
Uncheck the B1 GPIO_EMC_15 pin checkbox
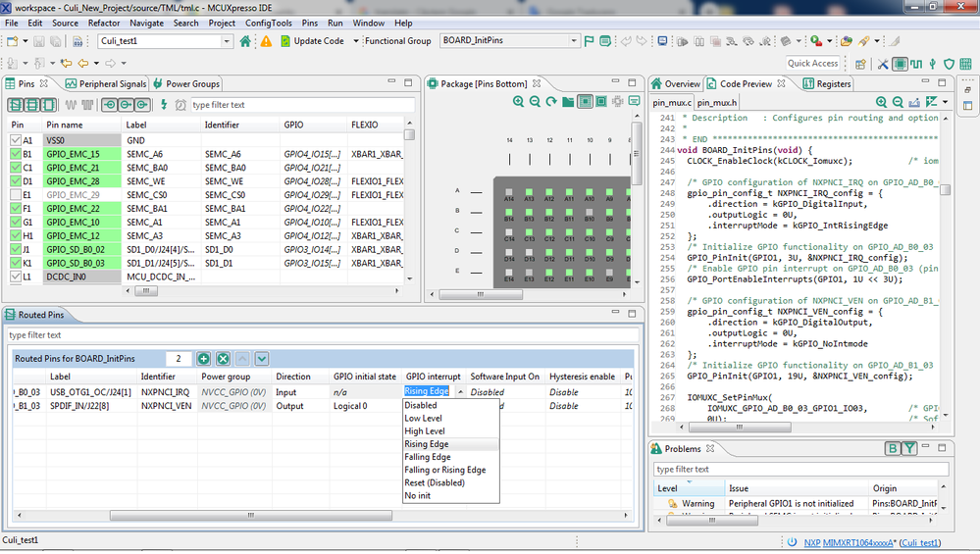click(15, 155)
